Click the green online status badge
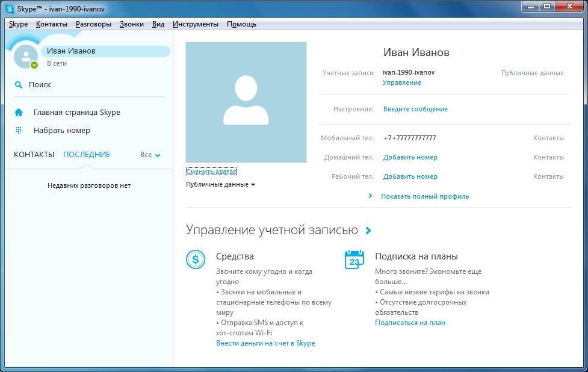 pos(34,65)
